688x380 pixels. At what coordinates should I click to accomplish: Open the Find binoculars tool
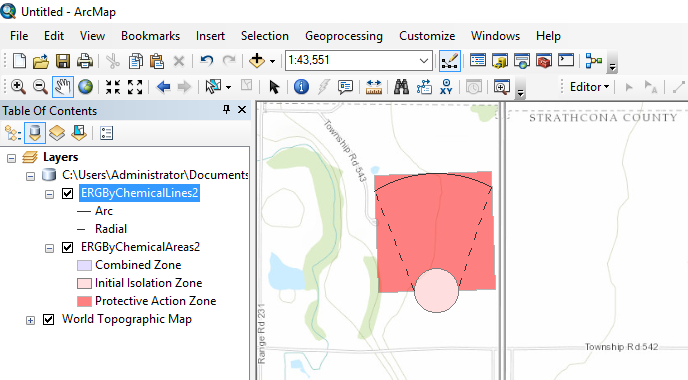[401, 87]
